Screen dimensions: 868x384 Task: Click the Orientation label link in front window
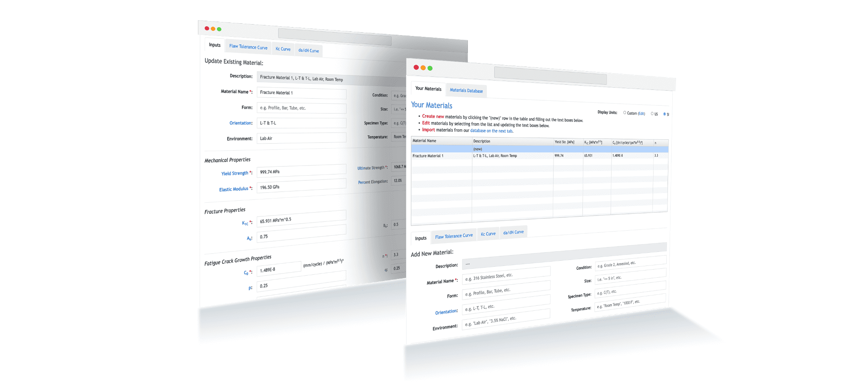(446, 312)
